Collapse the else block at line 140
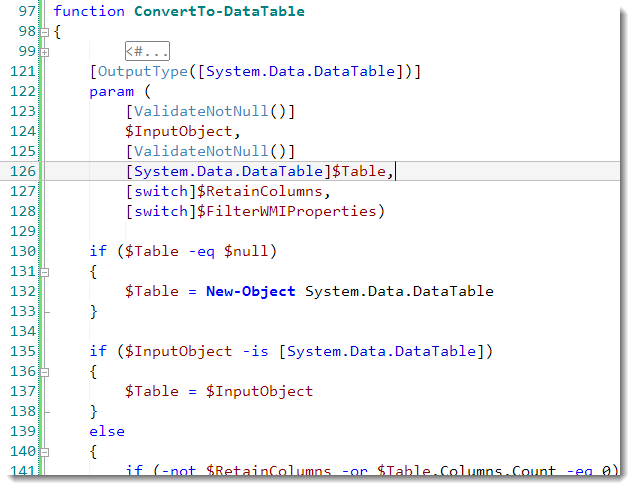635x490 pixels. pyautogui.click(x=45, y=452)
